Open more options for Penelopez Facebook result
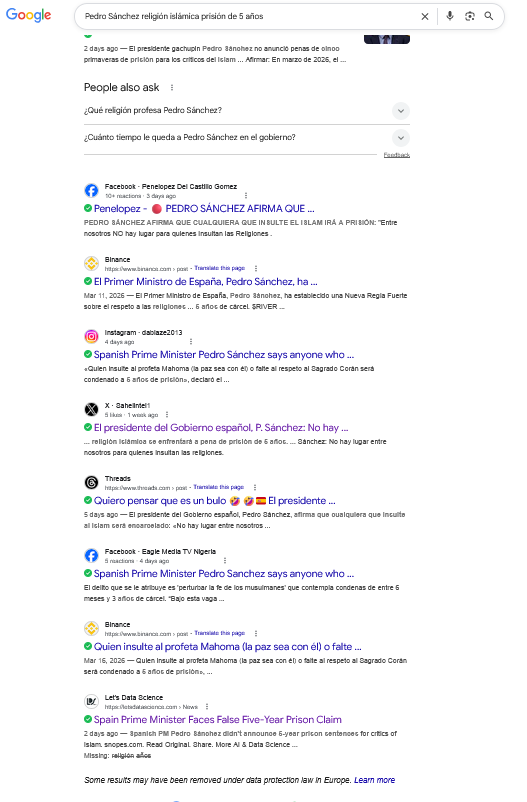Screen dimensions: 527x802 [x=246, y=196]
